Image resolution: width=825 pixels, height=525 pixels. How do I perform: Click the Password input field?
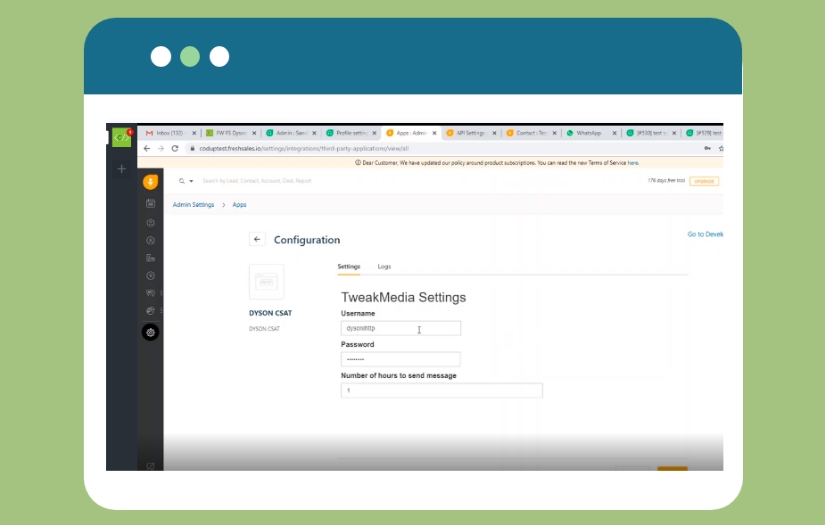400,359
